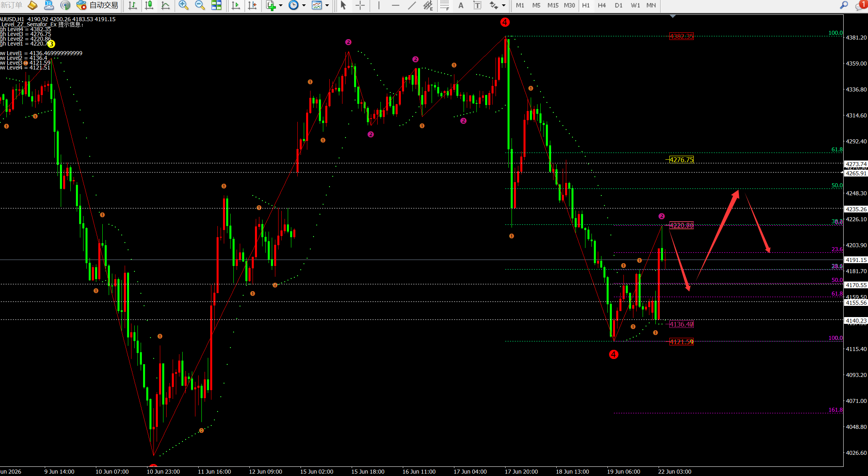868x476 pixels.
Task: Click the 4170.55 price axis tag
Action: pos(856,285)
